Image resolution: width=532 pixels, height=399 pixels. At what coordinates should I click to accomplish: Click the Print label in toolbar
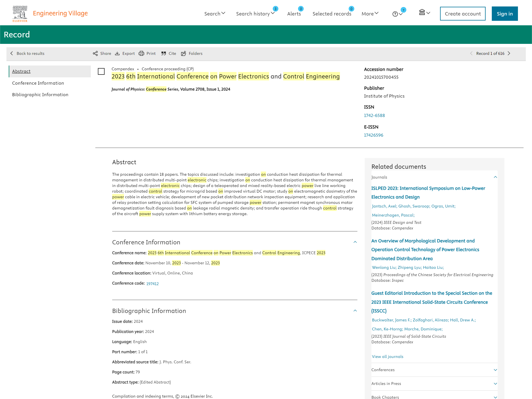pyautogui.click(x=151, y=53)
